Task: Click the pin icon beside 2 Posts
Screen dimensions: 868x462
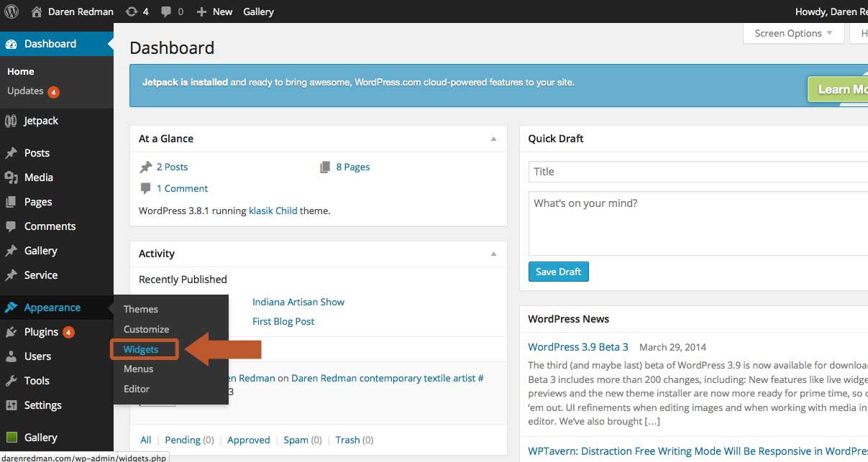Action: point(146,167)
